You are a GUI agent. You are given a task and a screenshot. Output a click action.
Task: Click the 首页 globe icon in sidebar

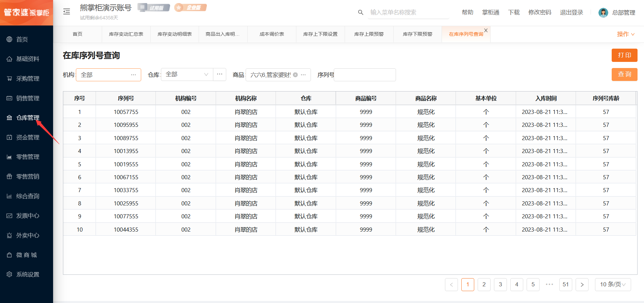(10, 39)
